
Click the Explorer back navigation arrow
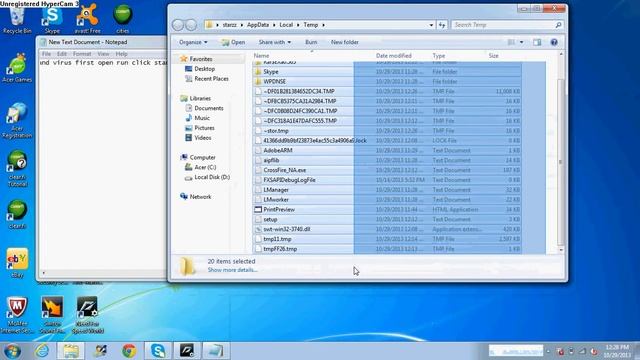pos(178,25)
